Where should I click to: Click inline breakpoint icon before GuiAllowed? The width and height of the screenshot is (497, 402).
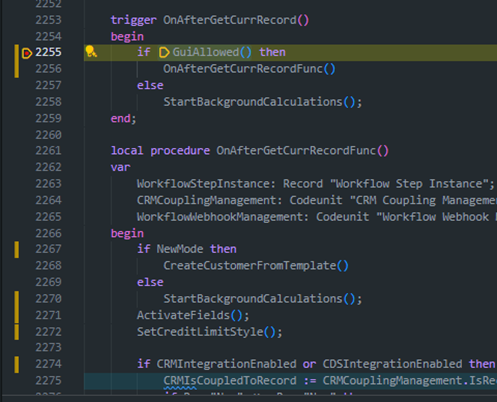coord(164,52)
